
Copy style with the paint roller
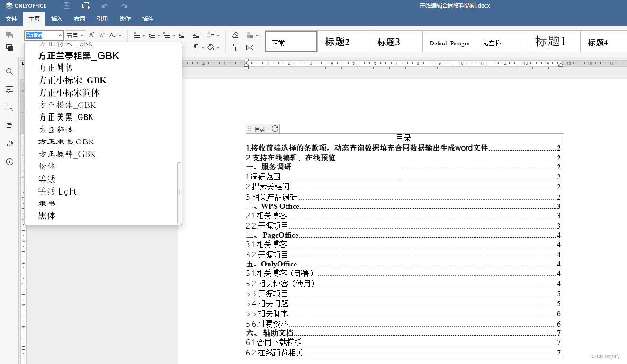pos(235,47)
